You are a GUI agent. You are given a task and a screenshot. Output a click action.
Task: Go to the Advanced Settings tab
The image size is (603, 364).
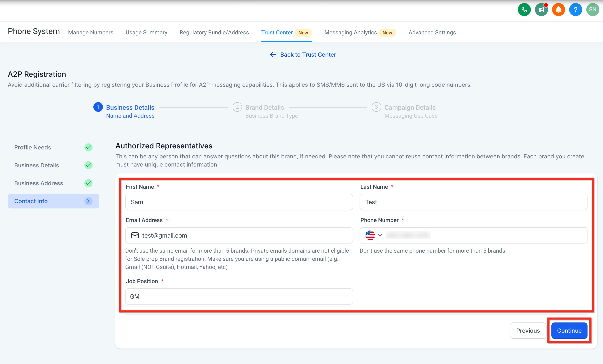(432, 33)
